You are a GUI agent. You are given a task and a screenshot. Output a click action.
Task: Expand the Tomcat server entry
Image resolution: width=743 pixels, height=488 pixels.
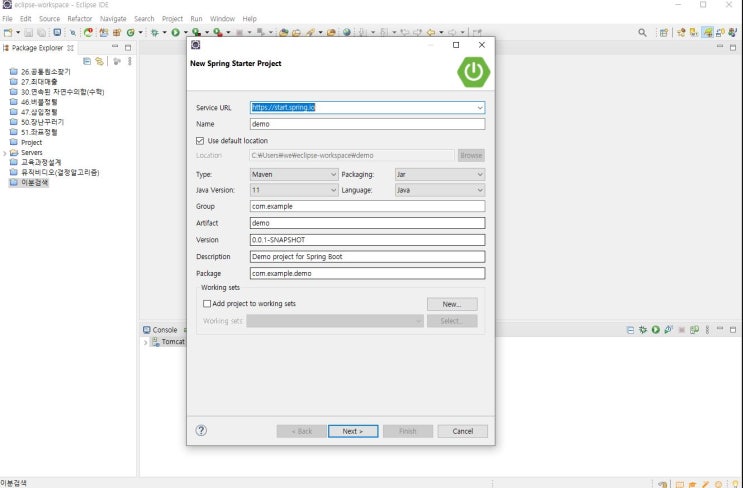coord(145,342)
